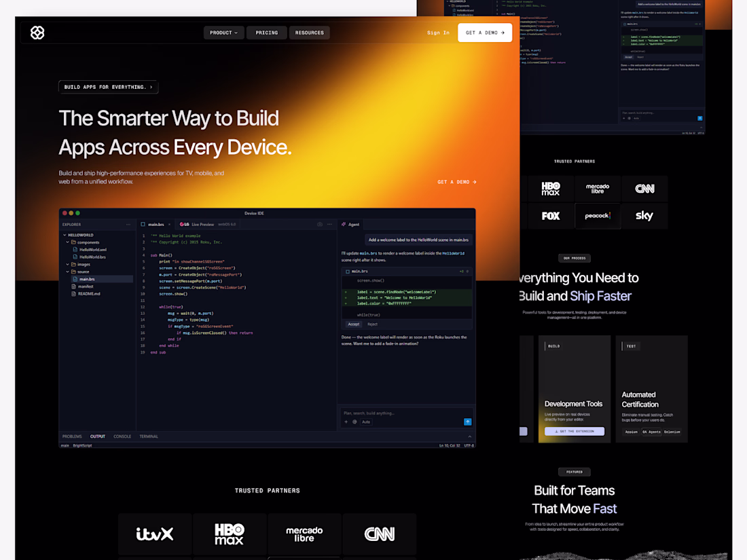Click the Appium tag chip
The width and height of the screenshot is (747, 560).
pos(632,432)
